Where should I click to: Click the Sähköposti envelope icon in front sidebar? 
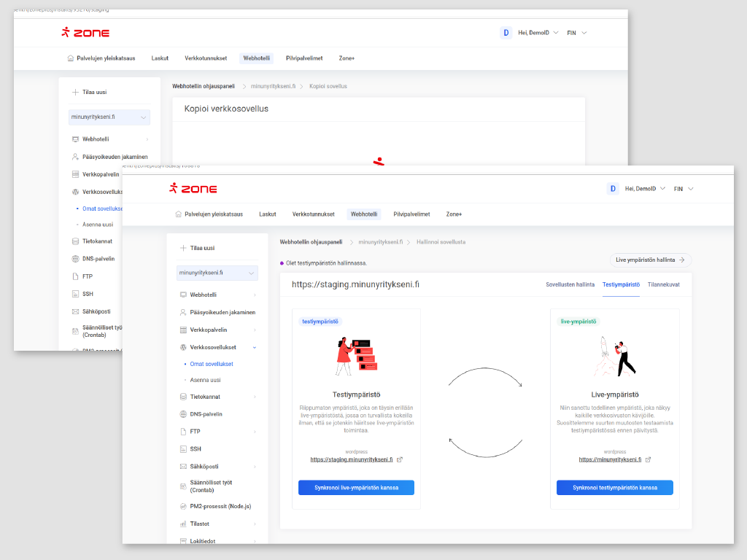point(183,467)
